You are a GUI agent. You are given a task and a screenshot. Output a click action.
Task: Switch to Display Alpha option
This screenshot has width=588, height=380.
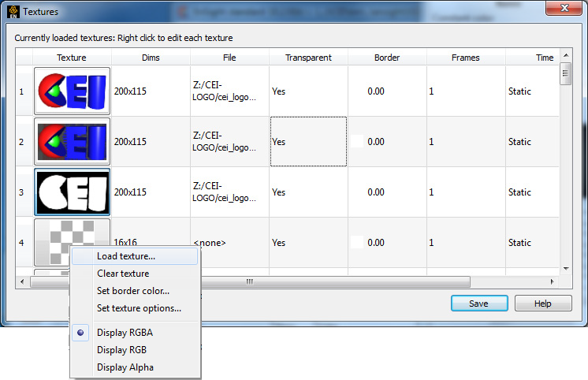point(135,367)
